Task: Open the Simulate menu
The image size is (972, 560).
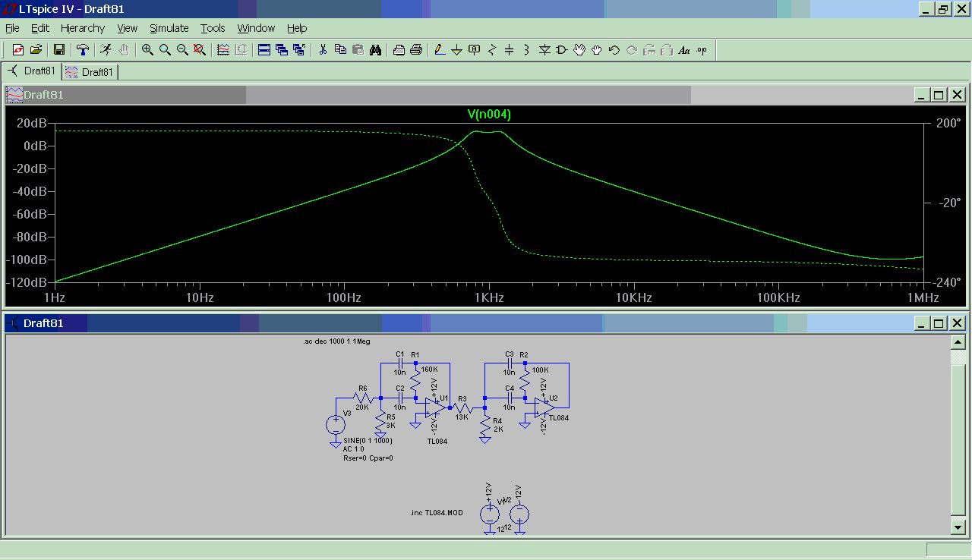Action: click(x=169, y=28)
